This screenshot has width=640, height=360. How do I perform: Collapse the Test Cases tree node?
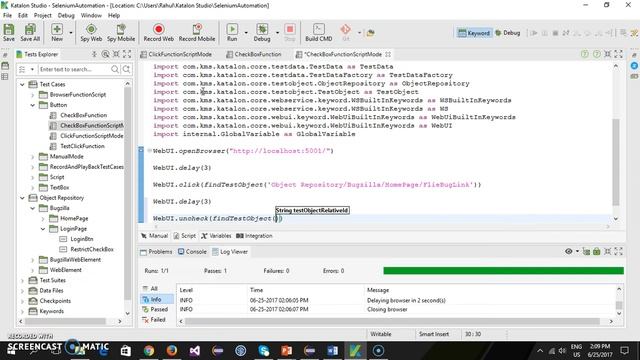(22, 84)
